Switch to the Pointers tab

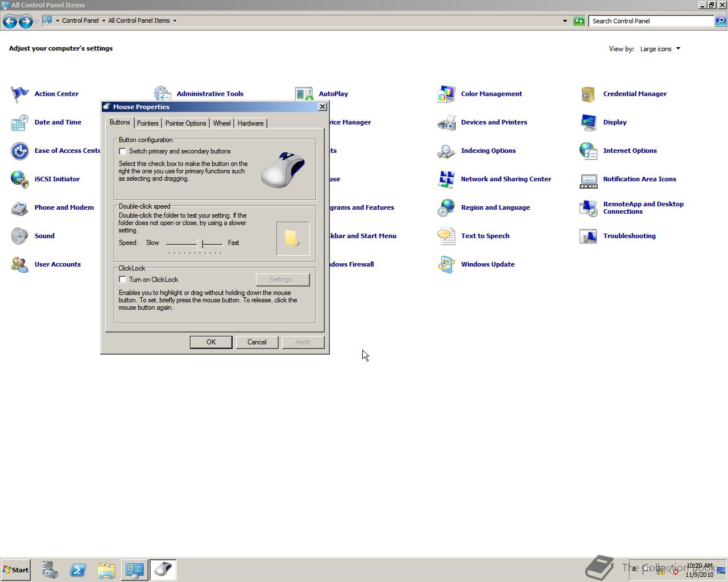click(148, 123)
